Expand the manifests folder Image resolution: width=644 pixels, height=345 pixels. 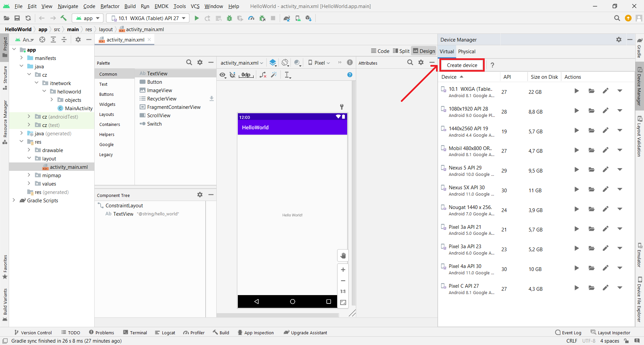[x=21, y=58]
